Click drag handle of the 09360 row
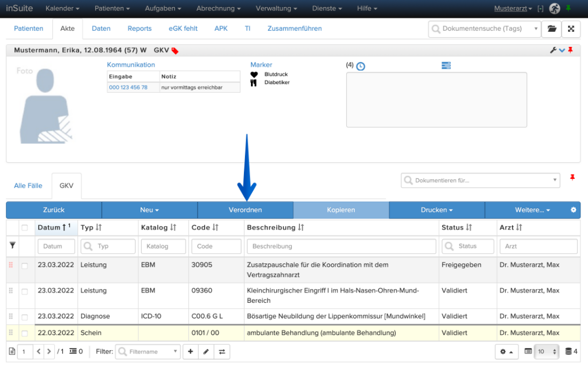Image resolution: width=588 pixels, height=368 pixels. (11, 291)
